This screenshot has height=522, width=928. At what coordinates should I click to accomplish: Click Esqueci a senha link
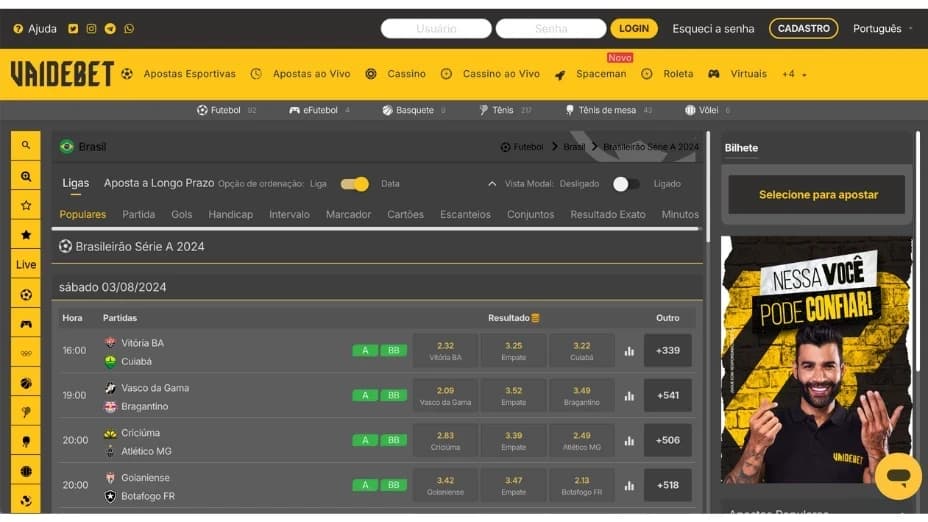point(713,28)
